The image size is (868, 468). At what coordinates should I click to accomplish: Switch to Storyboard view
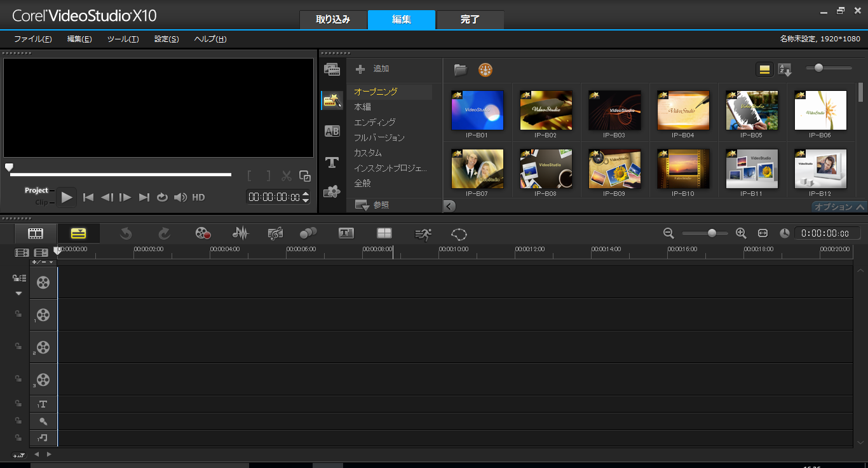click(x=36, y=233)
